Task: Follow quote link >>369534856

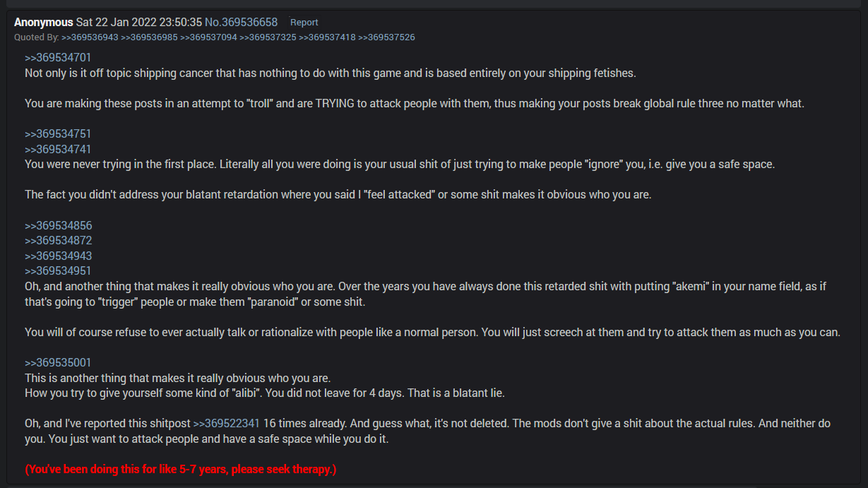Action: coord(58,226)
